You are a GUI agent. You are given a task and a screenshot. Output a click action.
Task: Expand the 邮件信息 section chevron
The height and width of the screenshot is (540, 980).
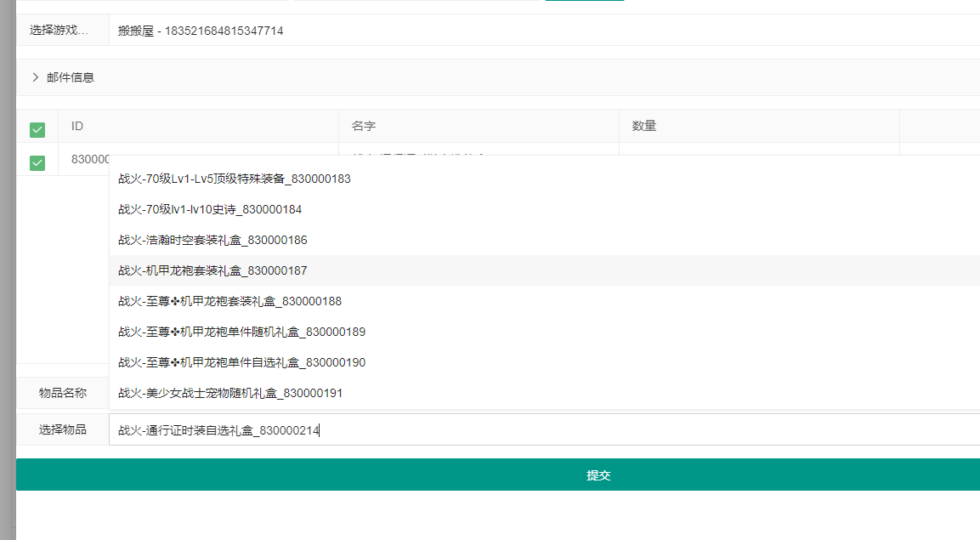coord(36,77)
